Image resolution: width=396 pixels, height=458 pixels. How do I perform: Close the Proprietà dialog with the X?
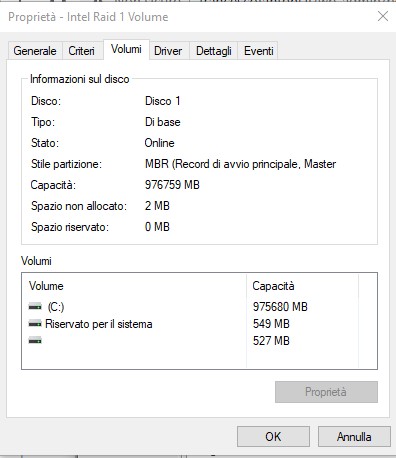[383, 16]
